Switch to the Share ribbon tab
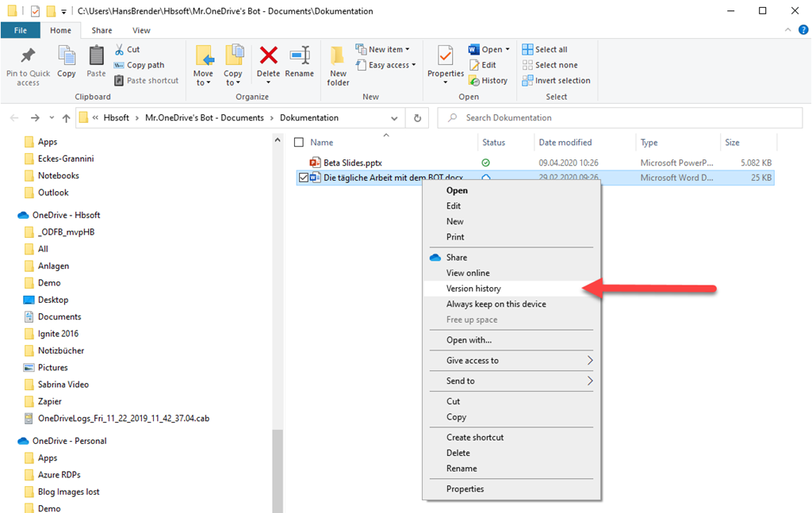This screenshot has height=513, width=812. (101, 30)
